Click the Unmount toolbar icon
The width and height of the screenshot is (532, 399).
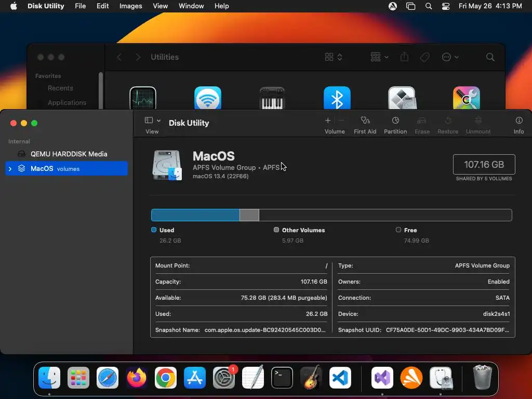point(478,121)
